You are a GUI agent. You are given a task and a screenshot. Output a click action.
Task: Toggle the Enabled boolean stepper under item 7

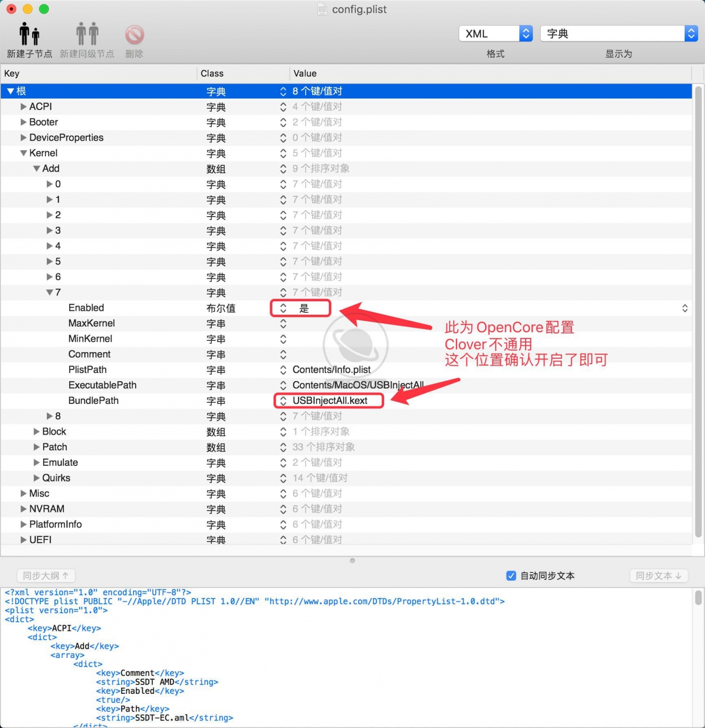pyautogui.click(x=283, y=308)
